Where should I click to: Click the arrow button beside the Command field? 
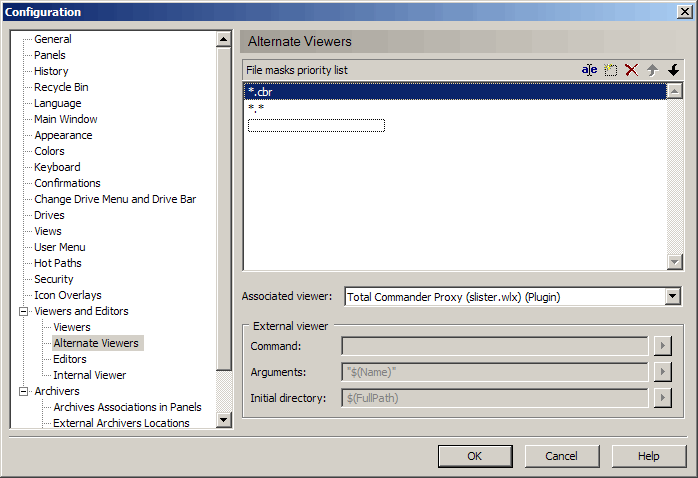[661, 346]
